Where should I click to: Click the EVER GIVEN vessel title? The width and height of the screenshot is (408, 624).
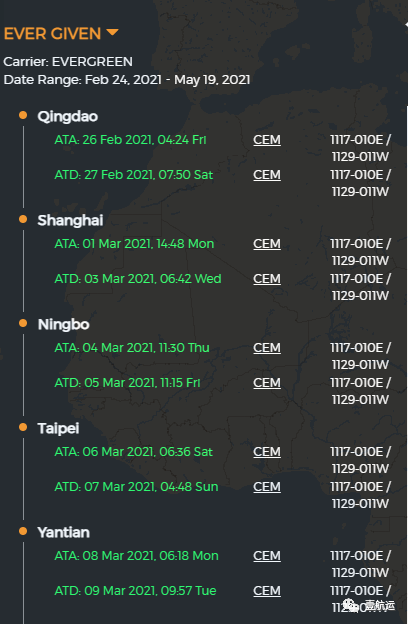[52, 34]
